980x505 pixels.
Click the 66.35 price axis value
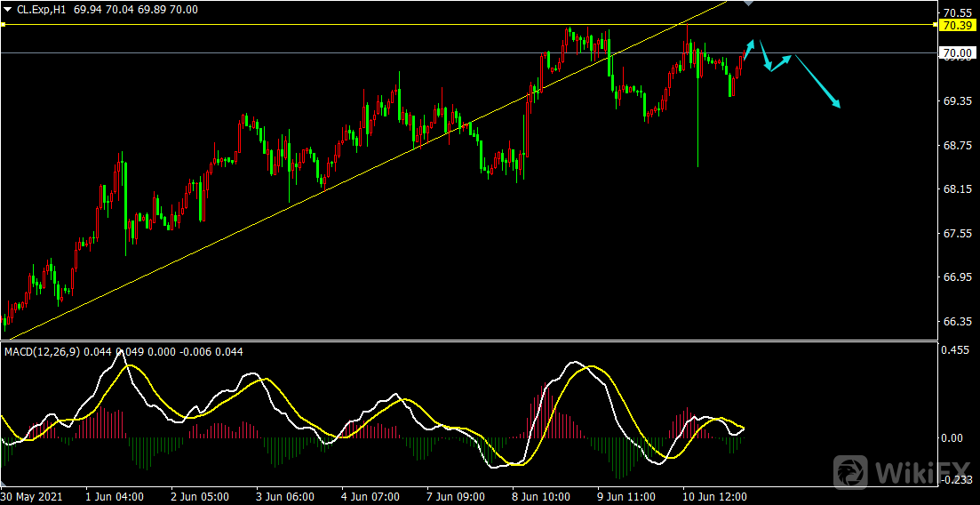[x=957, y=322]
